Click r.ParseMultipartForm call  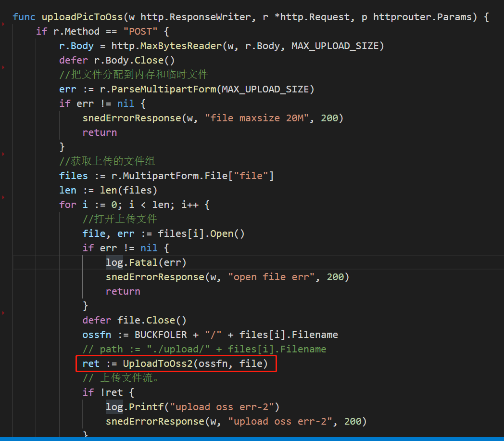coord(158,89)
